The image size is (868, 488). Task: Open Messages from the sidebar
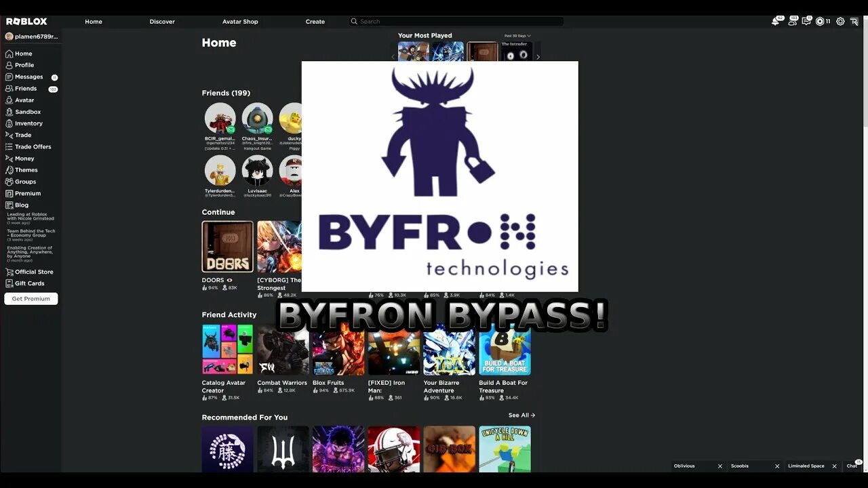point(31,77)
